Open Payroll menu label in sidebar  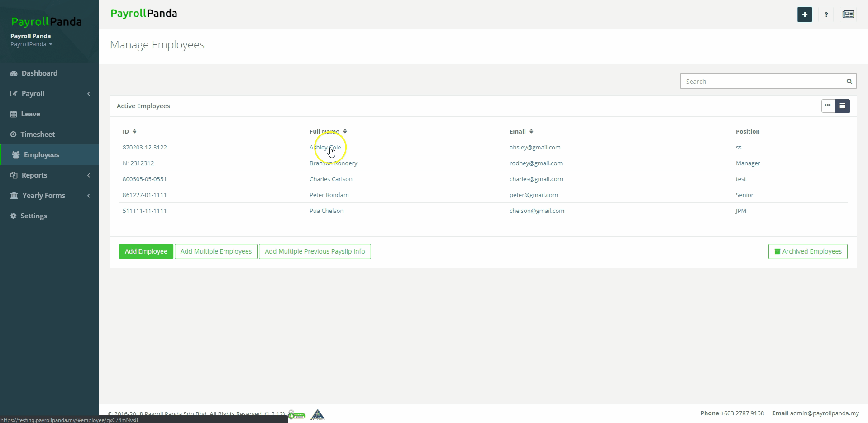(x=33, y=94)
